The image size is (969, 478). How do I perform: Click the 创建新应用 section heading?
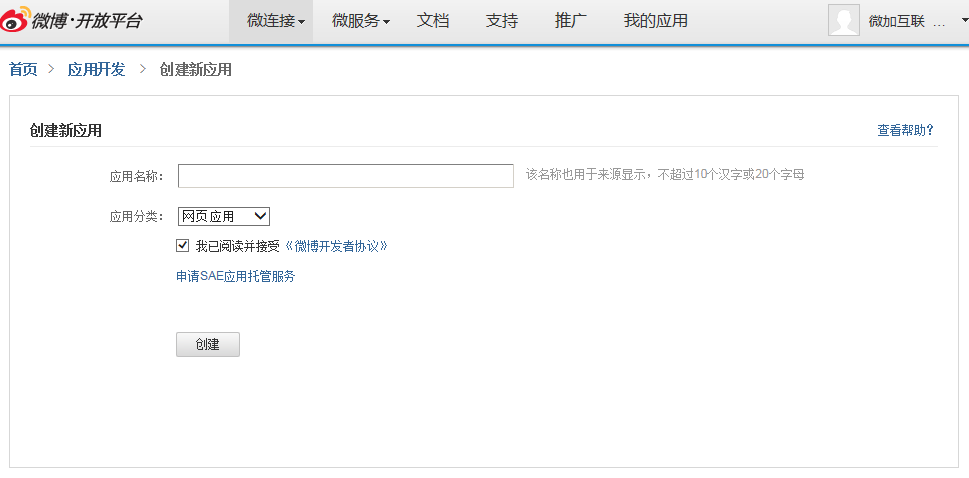click(66, 130)
